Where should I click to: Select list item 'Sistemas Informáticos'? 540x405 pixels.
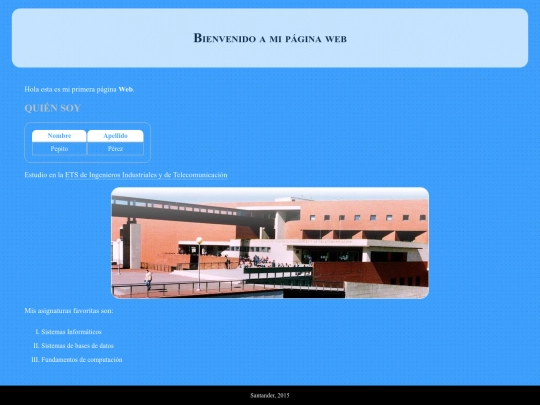[71, 332]
